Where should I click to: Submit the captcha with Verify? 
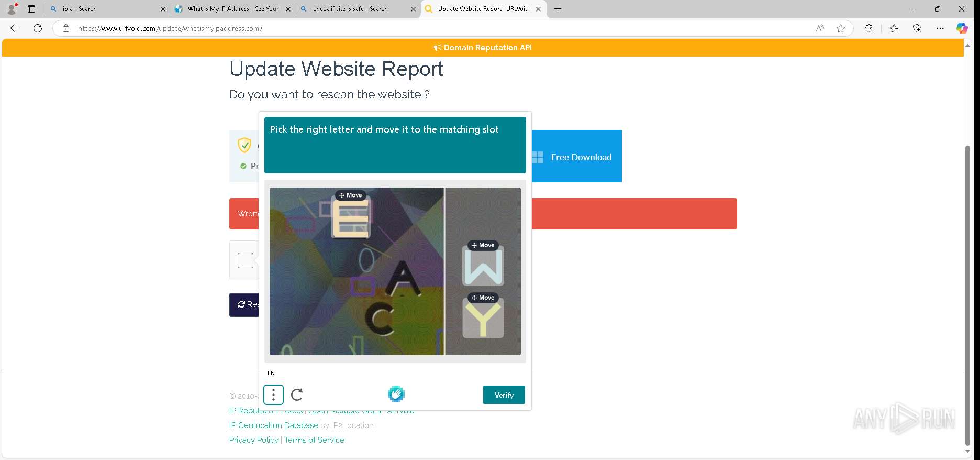coord(504,395)
